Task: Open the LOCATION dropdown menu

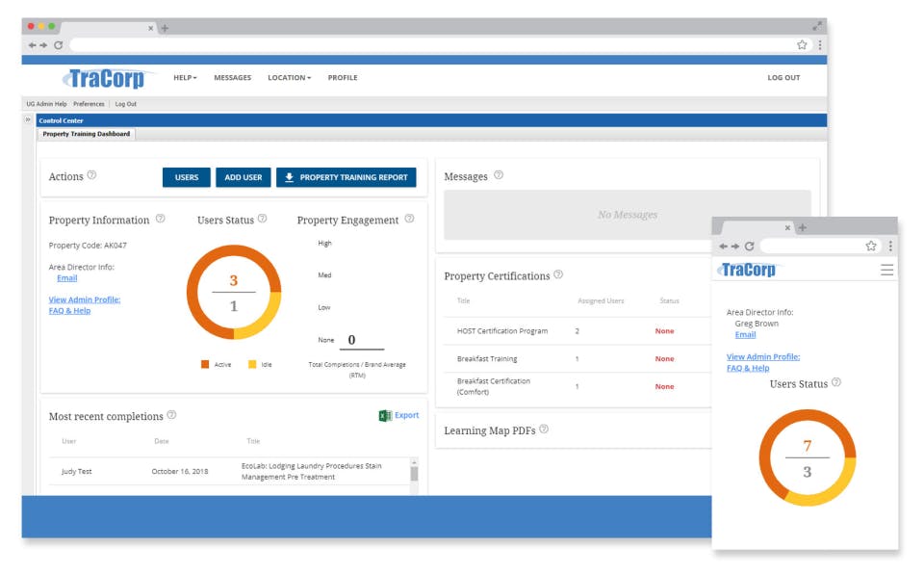Action: pyautogui.click(x=290, y=78)
